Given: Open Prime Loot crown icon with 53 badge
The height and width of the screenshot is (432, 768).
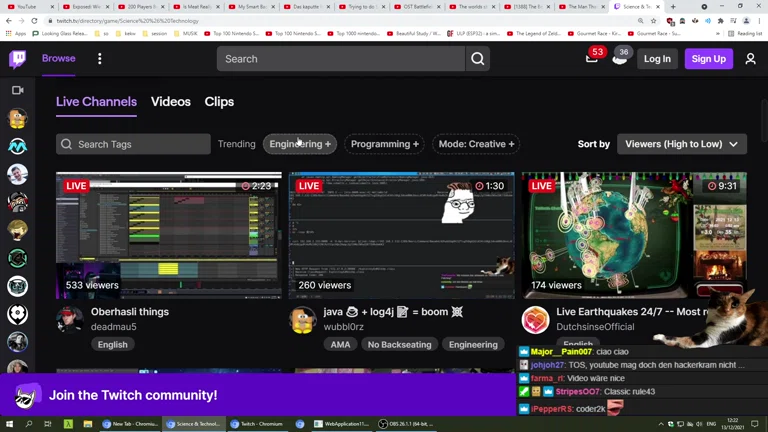Looking at the screenshot, I should click(x=592, y=58).
